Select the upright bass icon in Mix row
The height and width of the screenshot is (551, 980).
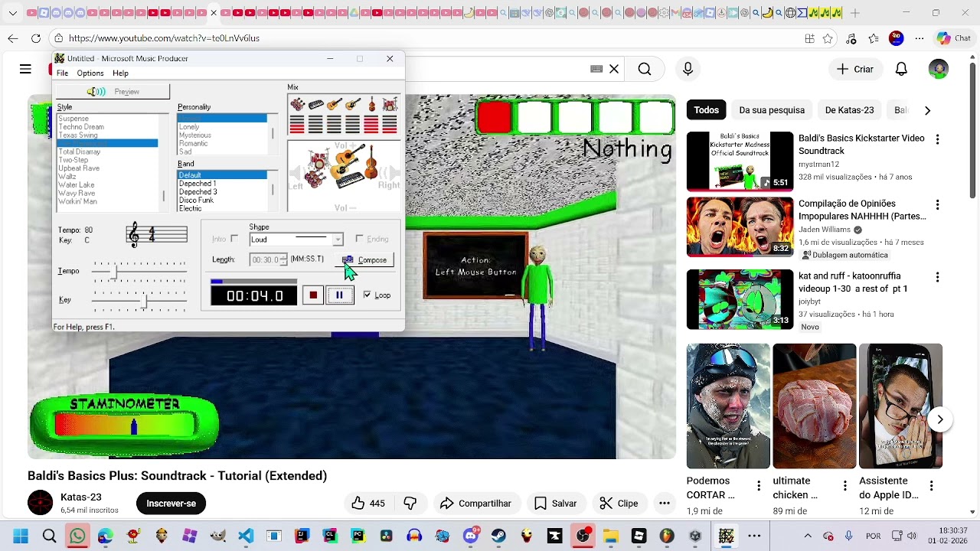point(372,103)
